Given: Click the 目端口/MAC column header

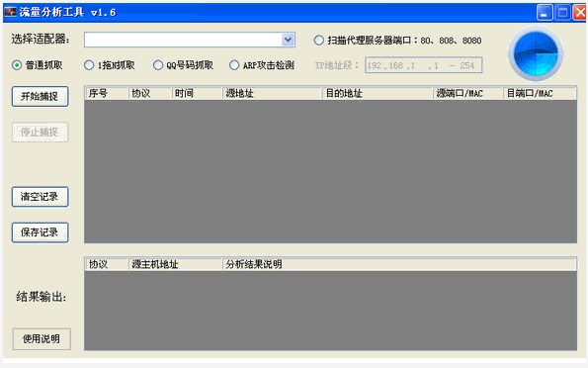Looking at the screenshot, I should click(x=540, y=93).
